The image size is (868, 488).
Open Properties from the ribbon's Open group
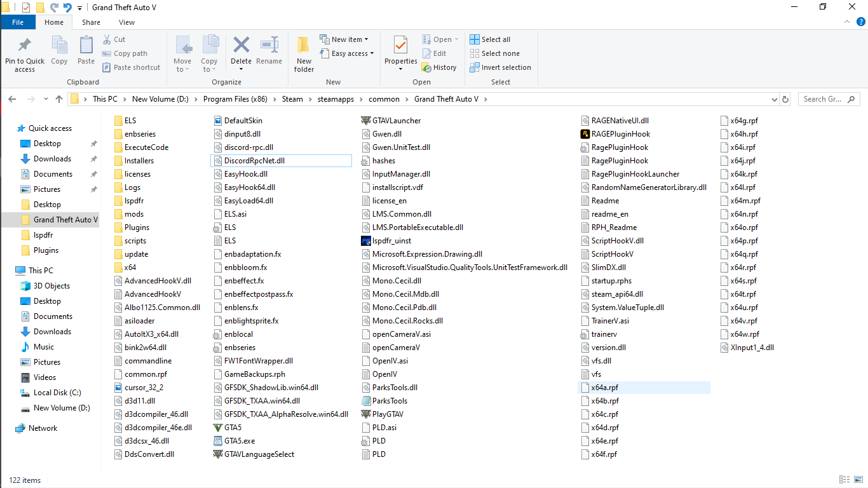[x=400, y=53]
